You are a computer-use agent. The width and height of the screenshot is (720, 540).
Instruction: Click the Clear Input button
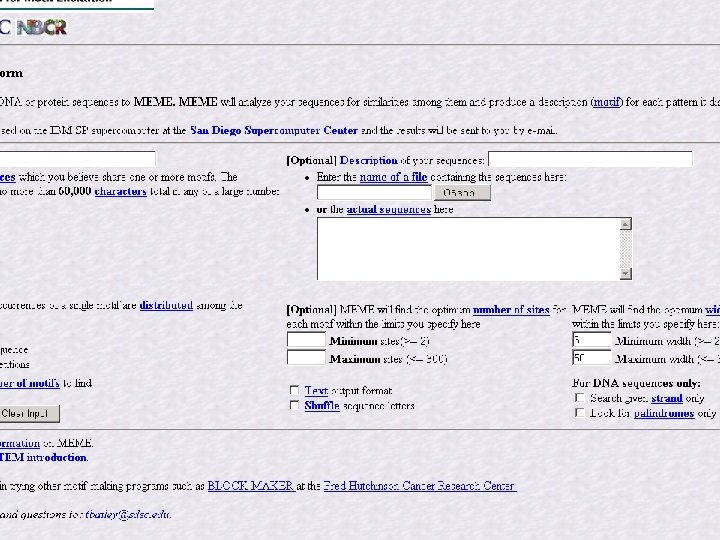point(28,414)
